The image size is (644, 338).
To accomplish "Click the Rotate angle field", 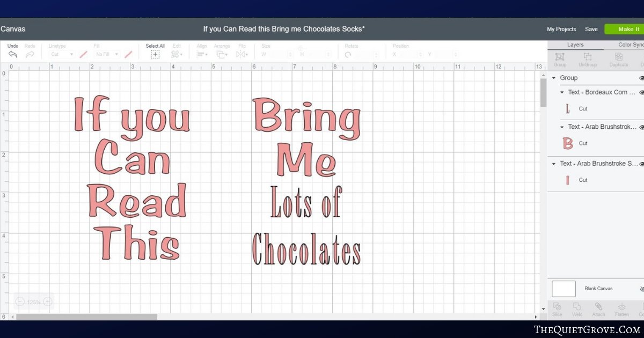I will (x=367, y=54).
